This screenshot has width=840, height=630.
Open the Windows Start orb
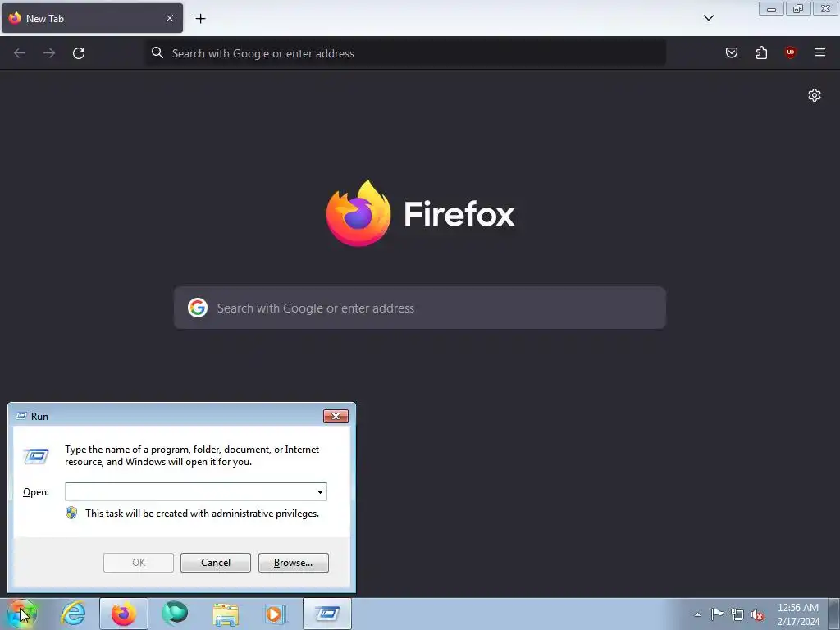21,614
